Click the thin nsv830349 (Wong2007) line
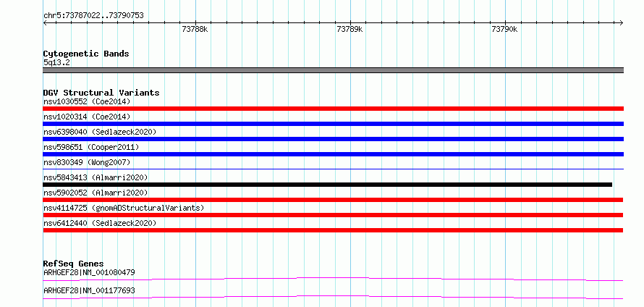Screen dimensions: 644x307 [x=333, y=169]
